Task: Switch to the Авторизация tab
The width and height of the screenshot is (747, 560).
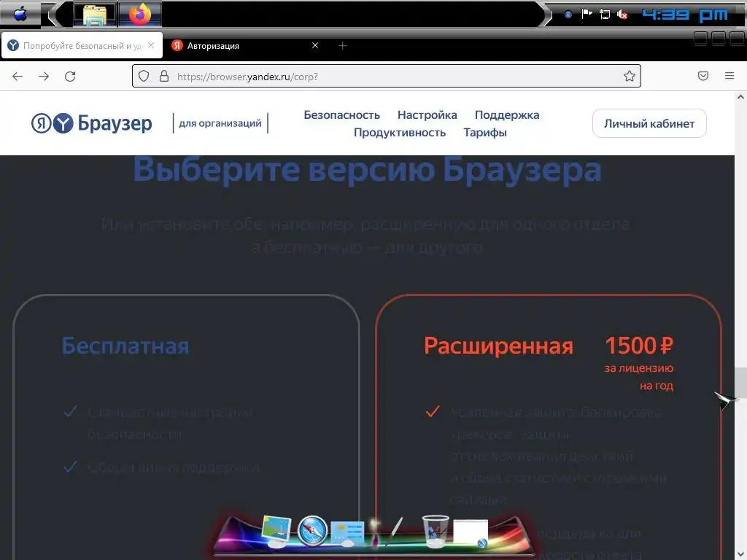Action: pos(246,46)
